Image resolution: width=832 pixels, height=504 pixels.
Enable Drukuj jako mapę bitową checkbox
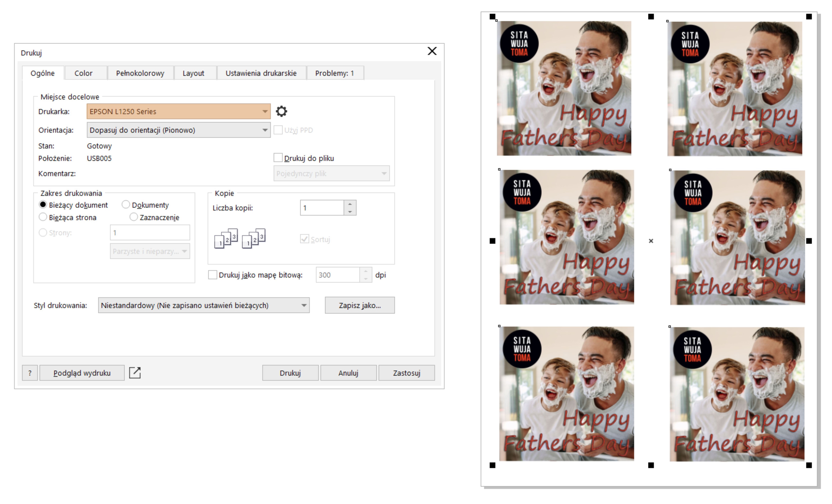[x=212, y=275]
